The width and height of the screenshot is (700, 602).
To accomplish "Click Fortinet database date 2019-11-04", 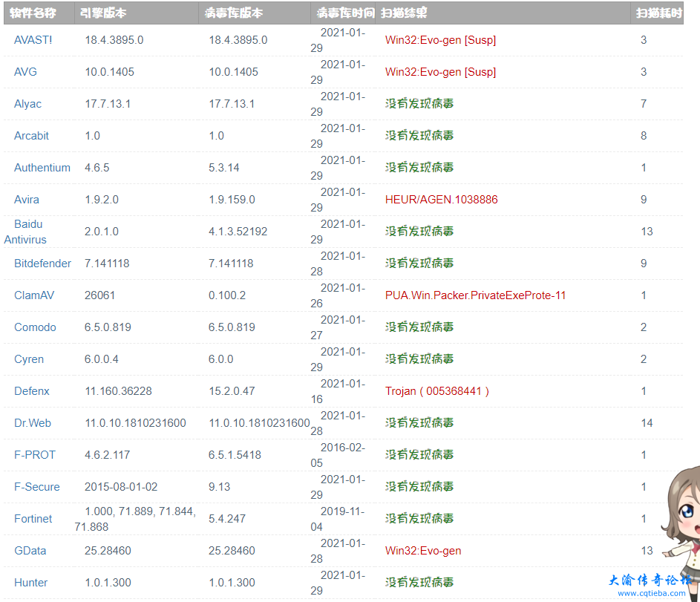I will tap(338, 519).
